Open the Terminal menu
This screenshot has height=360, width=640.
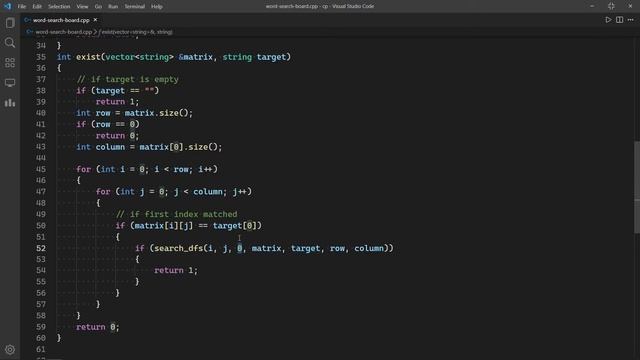coord(135,7)
